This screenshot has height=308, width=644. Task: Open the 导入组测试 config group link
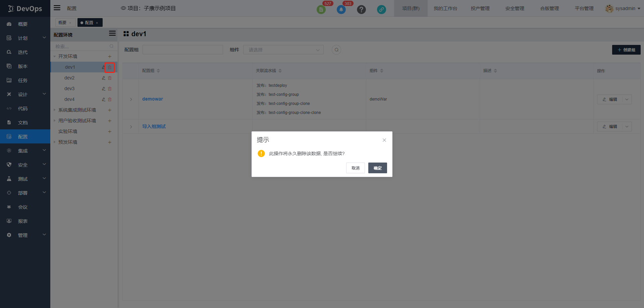click(154, 126)
